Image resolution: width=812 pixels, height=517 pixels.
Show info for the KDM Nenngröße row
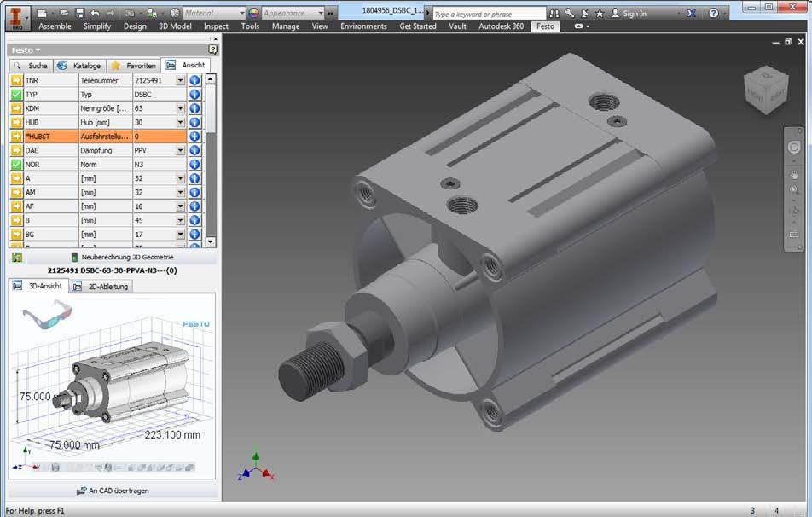click(194, 108)
